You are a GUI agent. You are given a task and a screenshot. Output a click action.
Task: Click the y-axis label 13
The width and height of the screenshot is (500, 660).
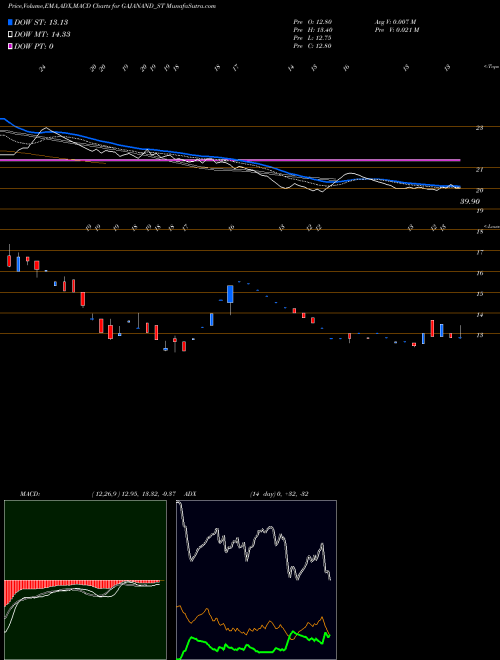pyautogui.click(x=479, y=335)
